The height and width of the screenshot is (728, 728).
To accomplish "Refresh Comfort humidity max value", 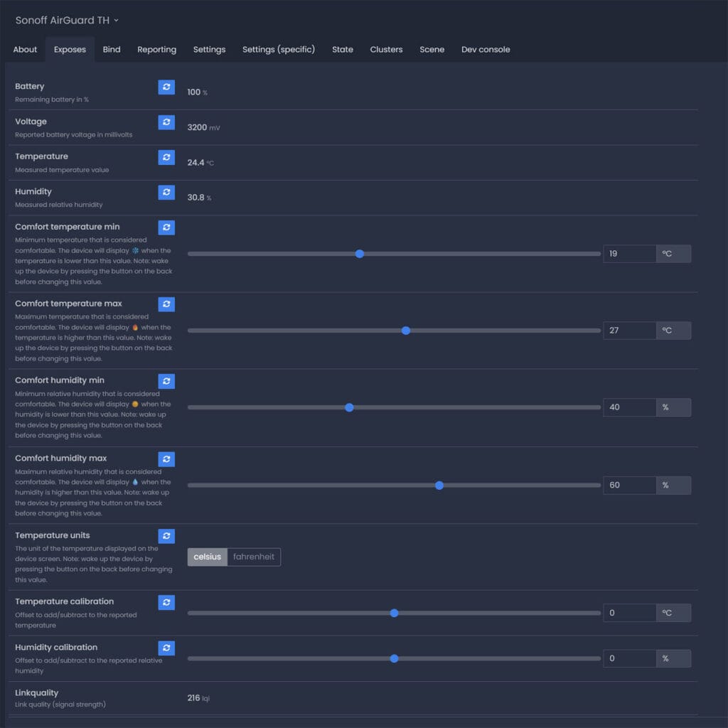I will [x=166, y=459].
